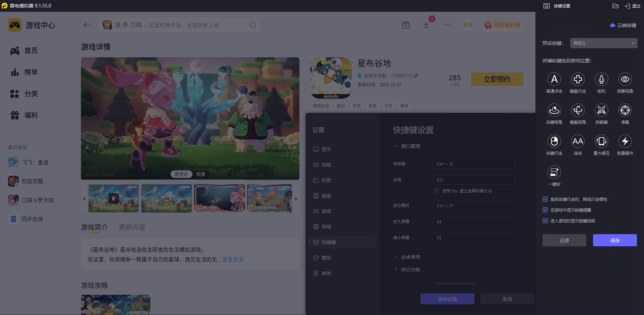Toggle 使用 Esc 退出全屏和最大化 checkbox

point(436,191)
